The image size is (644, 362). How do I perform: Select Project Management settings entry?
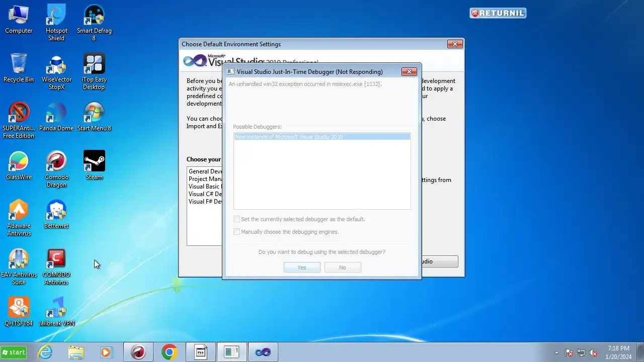[x=205, y=179]
